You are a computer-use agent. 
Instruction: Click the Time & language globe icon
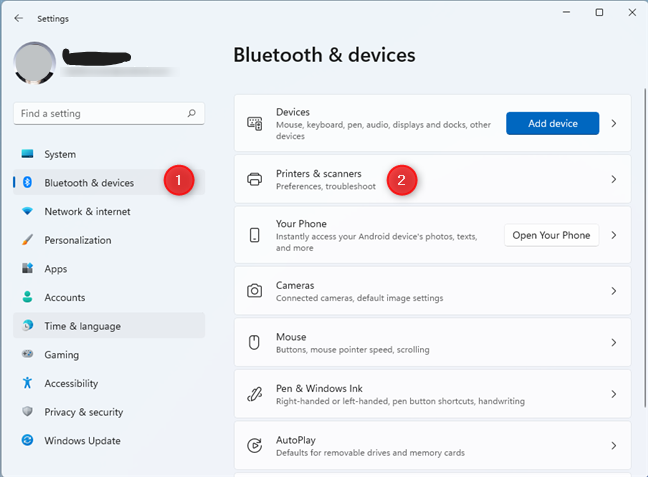click(x=27, y=325)
